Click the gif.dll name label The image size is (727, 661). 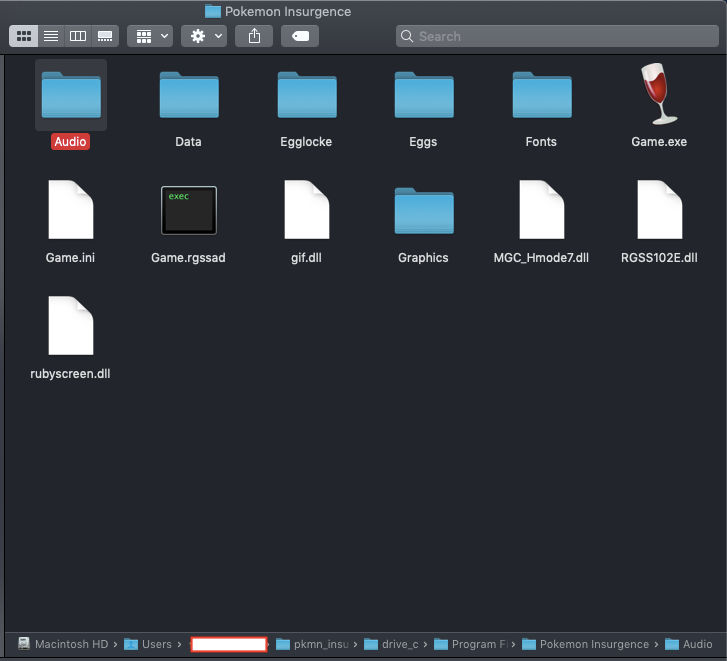(x=306, y=258)
